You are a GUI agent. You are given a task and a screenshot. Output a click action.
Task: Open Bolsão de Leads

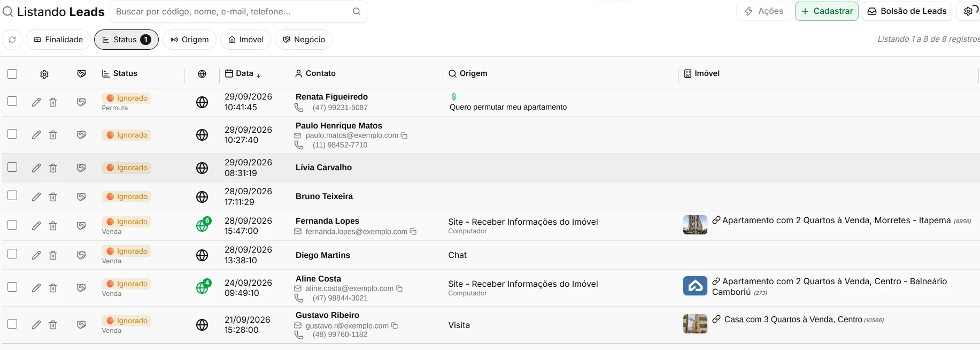[907, 11]
